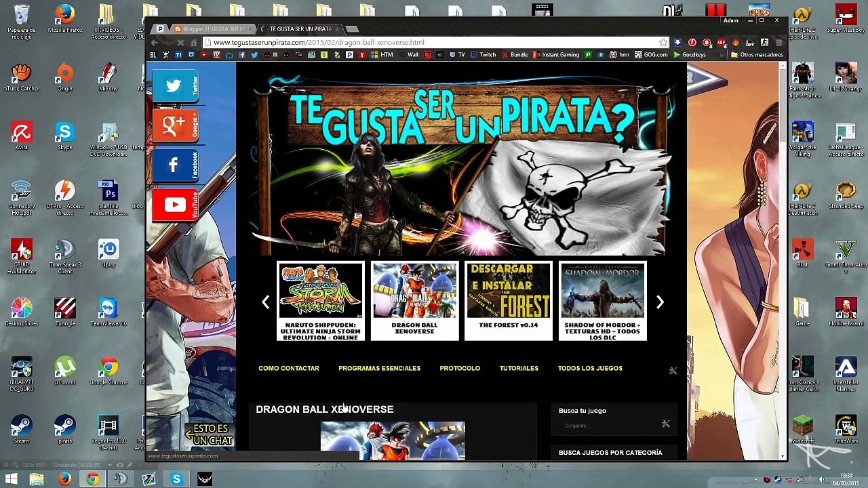Screen dimensions: 868x488
Task: Click the web page vertical scrollbar
Action: pyautogui.click(x=783, y=261)
